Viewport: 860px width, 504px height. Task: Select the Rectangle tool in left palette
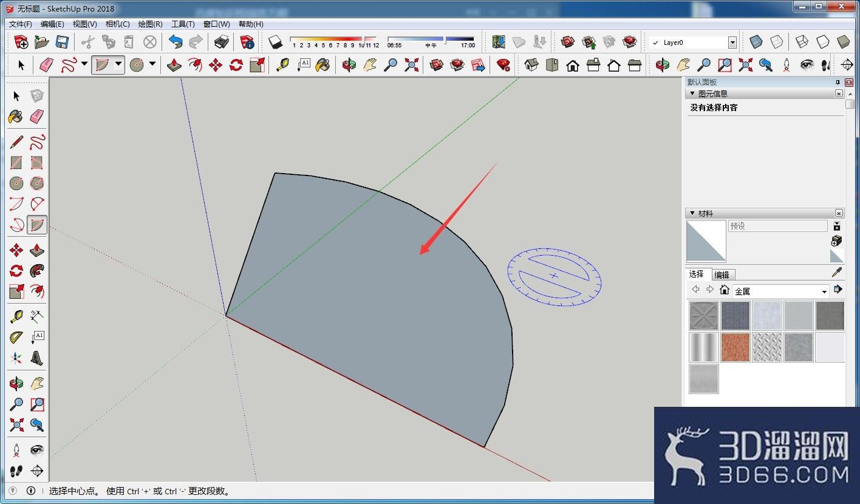click(16, 163)
